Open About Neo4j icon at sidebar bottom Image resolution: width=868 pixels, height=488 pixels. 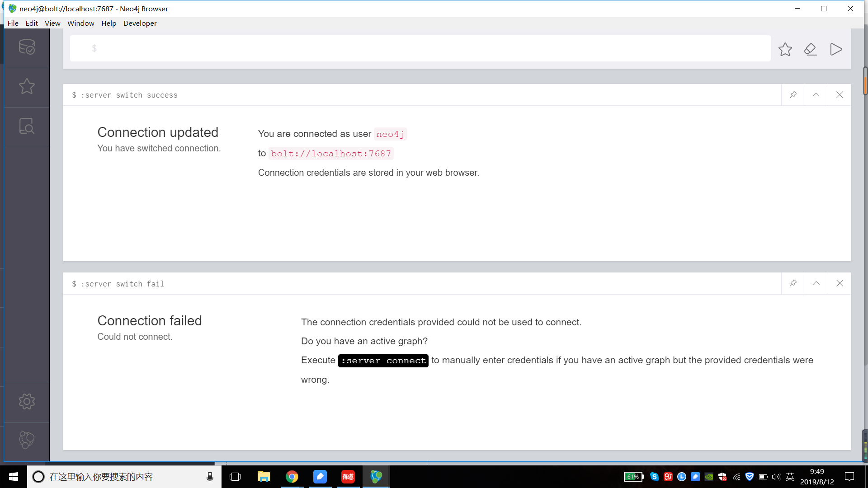[x=27, y=440]
